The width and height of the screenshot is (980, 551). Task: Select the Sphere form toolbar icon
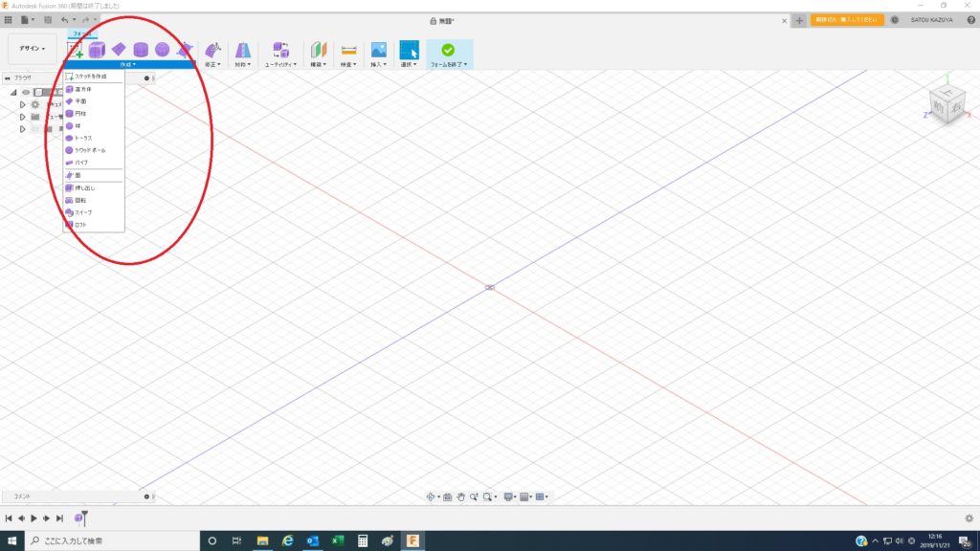point(163,50)
